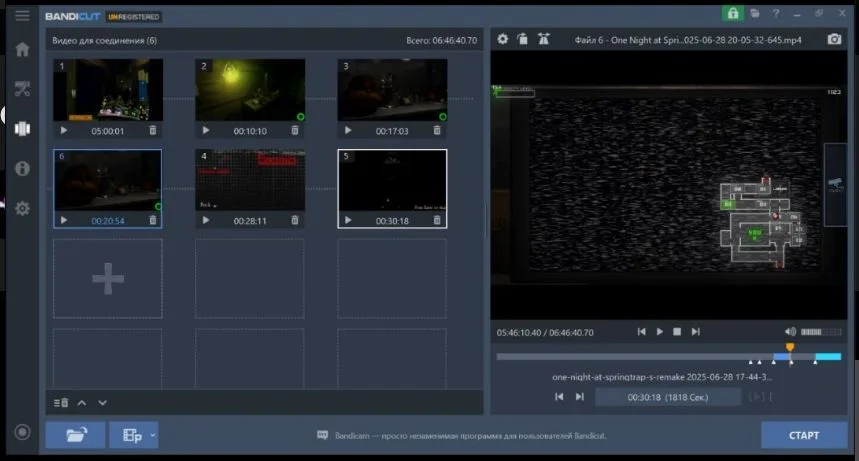Click the orange playhead marker on timeline

point(790,347)
